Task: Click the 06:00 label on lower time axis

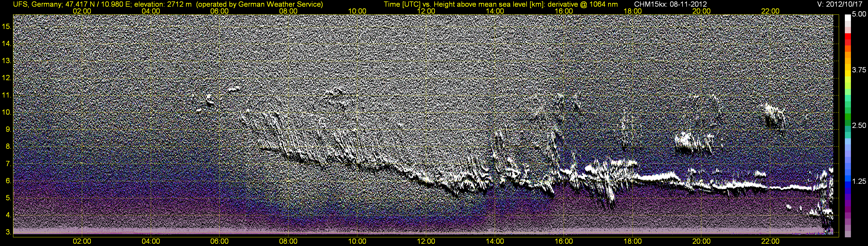Action: [219, 241]
